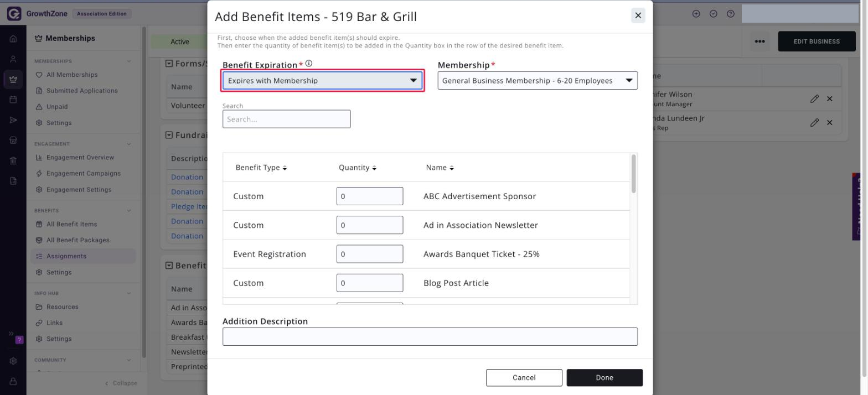Image resolution: width=868 pixels, height=395 pixels.
Task: Collapse the Memberships sidebar section chevron
Action: pyautogui.click(x=129, y=61)
